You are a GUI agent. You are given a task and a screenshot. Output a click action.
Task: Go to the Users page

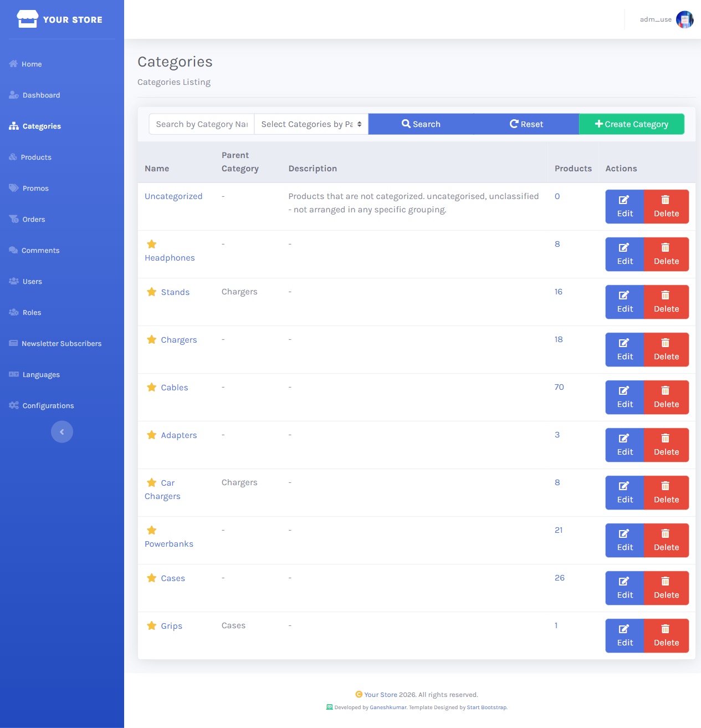tap(25, 281)
